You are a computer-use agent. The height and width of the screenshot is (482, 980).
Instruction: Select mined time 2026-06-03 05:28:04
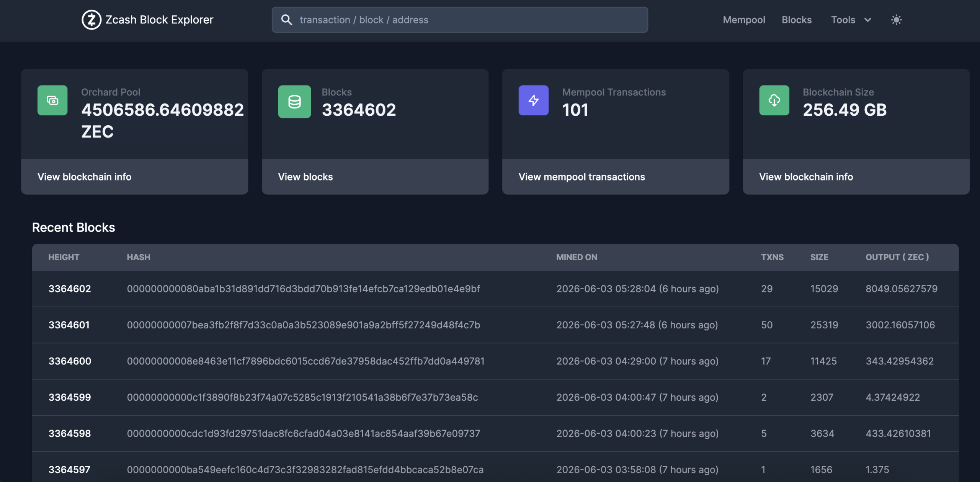coord(606,289)
